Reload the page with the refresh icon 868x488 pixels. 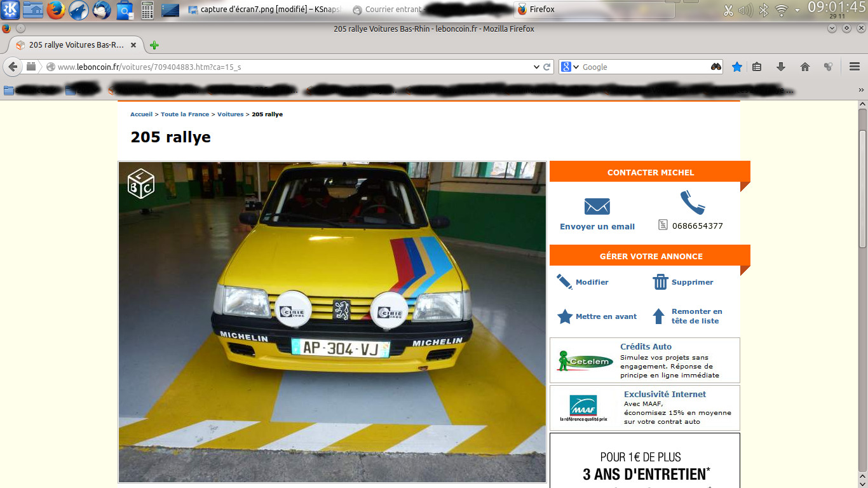(546, 67)
